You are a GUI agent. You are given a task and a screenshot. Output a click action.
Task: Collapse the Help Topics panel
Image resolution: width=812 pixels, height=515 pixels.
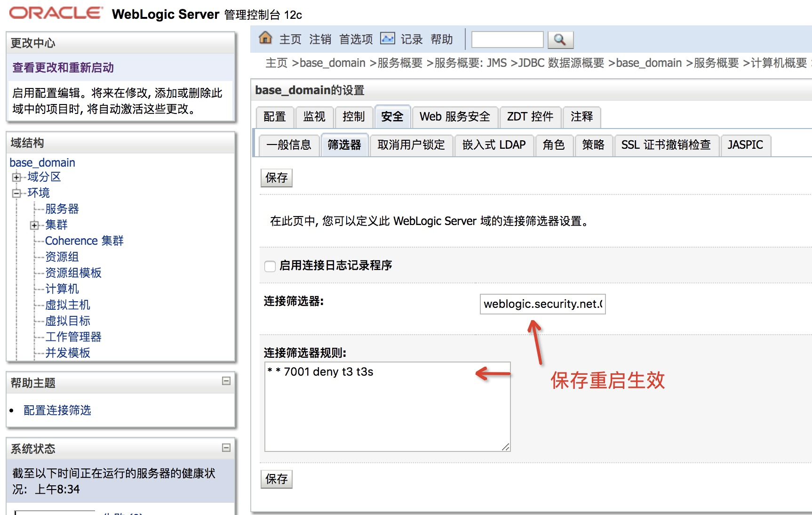pos(226,381)
